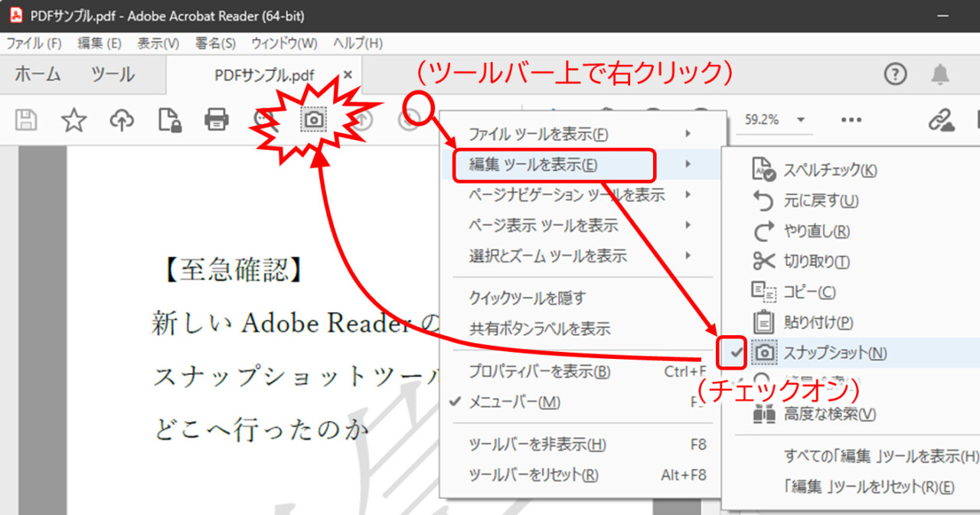Open document protection with the lock icon
This screenshot has height=515, width=980.
click(170, 119)
